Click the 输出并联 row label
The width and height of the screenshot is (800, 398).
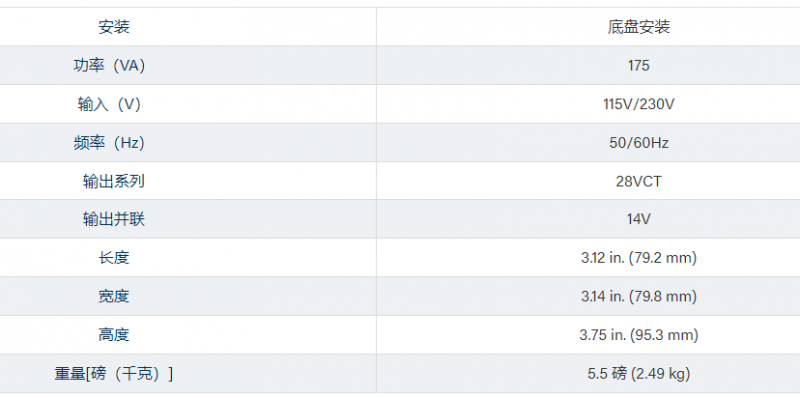click(114, 219)
